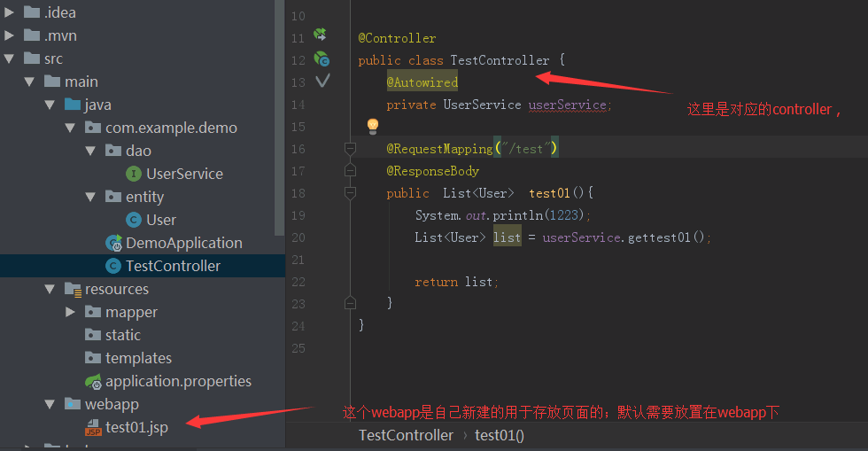Click the Spring class gutter icon on line 12
Viewport: 868px width, 451px height.
322,59
